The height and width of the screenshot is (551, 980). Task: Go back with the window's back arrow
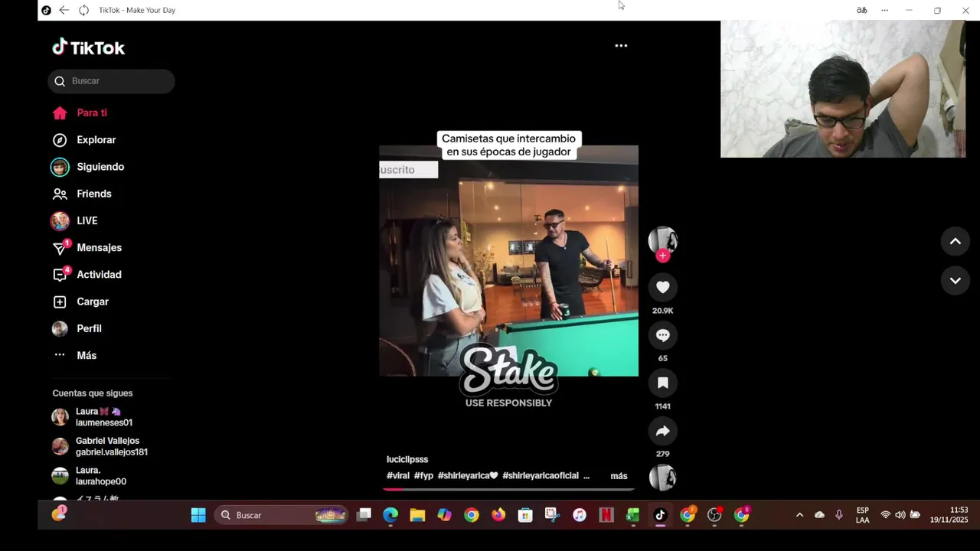tap(64, 10)
